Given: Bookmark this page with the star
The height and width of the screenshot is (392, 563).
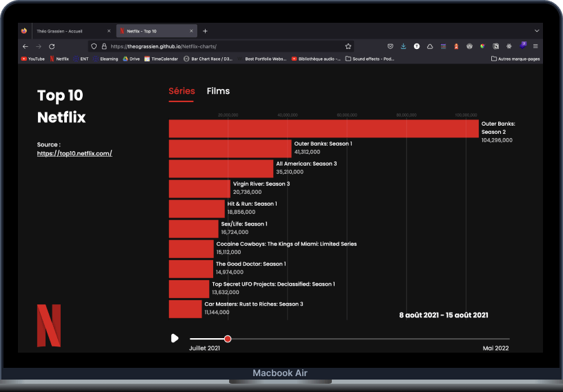Looking at the screenshot, I should click(348, 46).
